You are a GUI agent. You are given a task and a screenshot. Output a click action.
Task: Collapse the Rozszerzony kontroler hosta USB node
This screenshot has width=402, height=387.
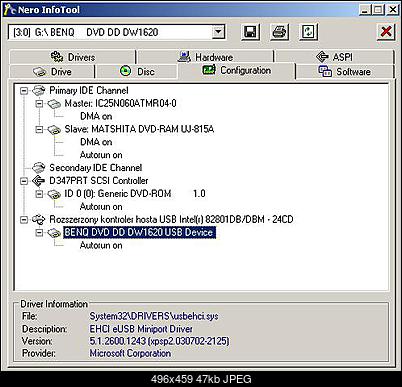24,220
